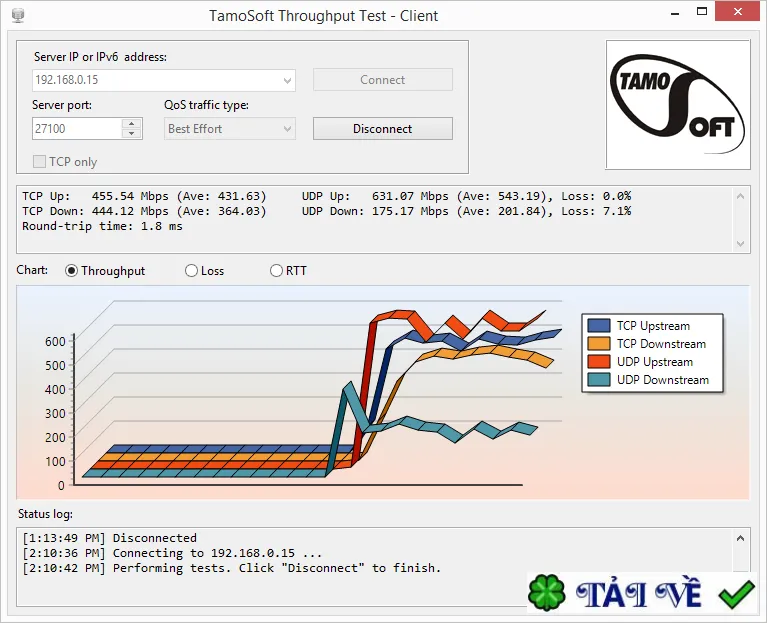Screen dimensions: 767x623
Task: Click TCP Downstream orange legend swatch
Action: coord(599,344)
